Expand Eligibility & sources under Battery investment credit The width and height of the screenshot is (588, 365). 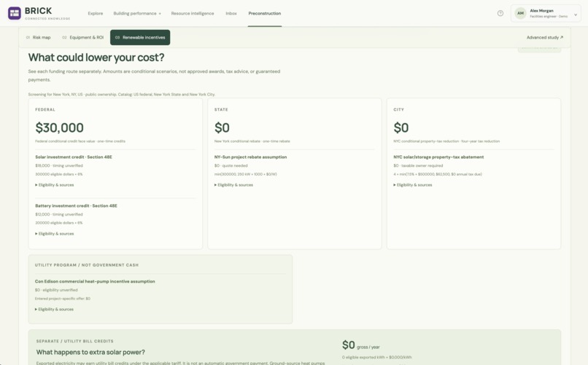(x=55, y=234)
